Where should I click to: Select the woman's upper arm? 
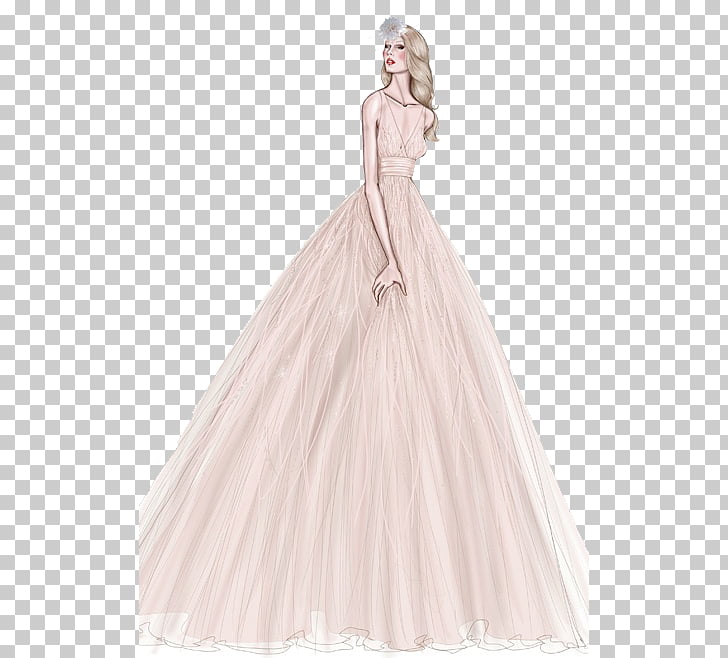click(370, 139)
